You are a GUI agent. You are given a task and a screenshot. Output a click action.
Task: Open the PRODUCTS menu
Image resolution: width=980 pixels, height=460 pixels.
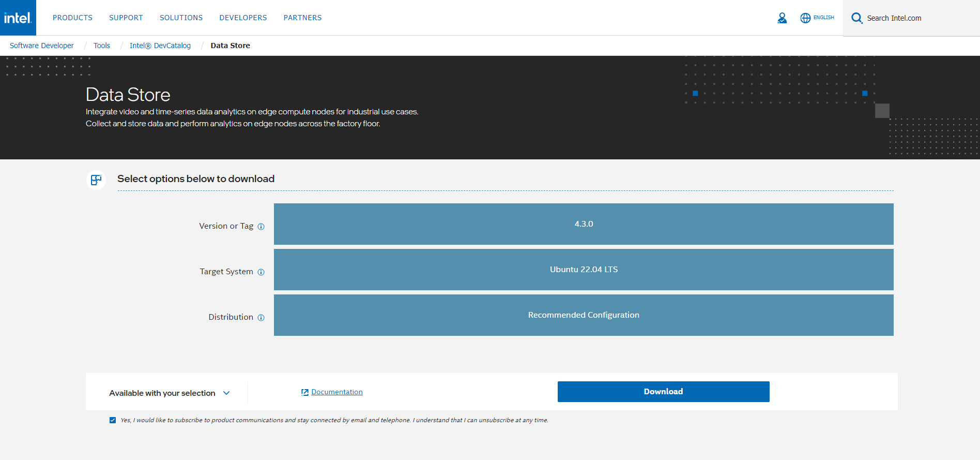click(x=72, y=18)
